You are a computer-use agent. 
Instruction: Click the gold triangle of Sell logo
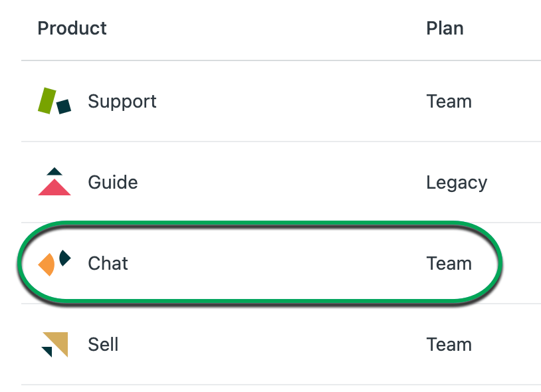click(x=58, y=341)
